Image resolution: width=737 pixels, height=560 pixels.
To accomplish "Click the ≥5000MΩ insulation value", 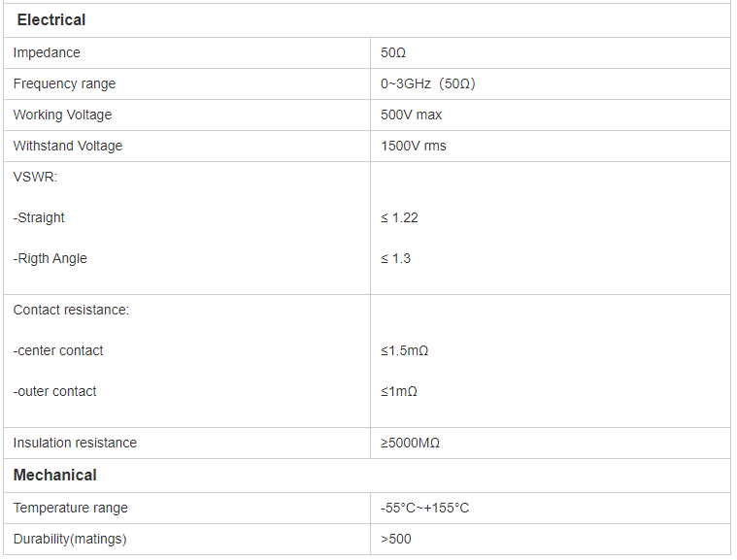I will [x=410, y=443].
